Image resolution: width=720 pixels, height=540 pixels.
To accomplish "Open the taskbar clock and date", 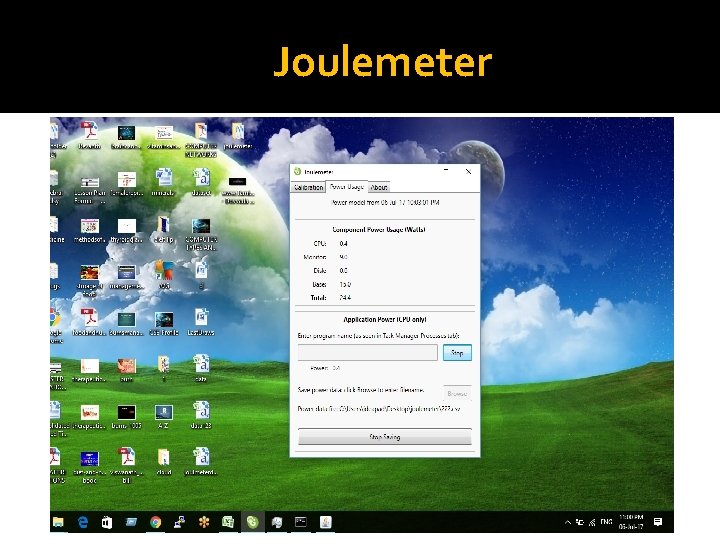I will pyautogui.click(x=631, y=522).
